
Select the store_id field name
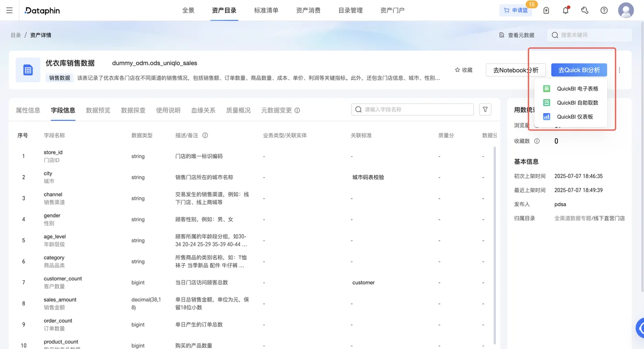click(x=53, y=152)
